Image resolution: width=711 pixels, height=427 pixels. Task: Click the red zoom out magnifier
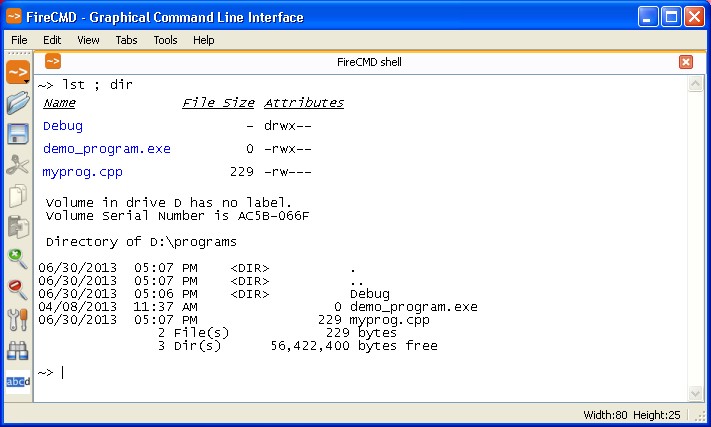(18, 289)
